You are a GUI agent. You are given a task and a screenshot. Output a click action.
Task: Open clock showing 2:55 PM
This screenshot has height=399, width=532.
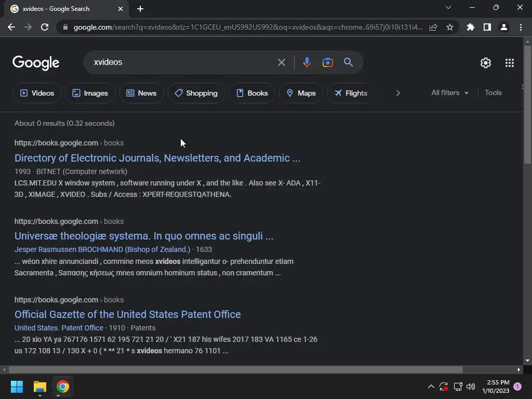[496, 387]
